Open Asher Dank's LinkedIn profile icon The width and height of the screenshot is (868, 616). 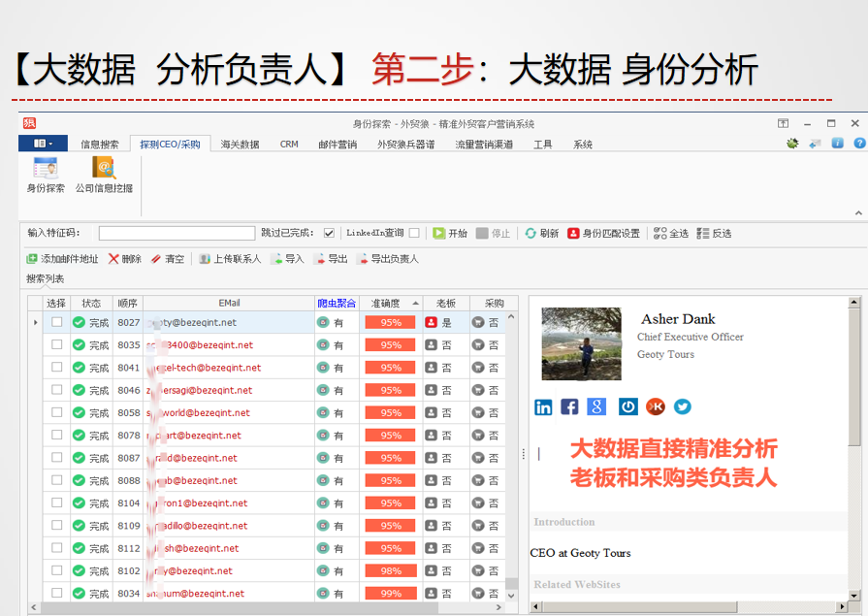coord(543,406)
